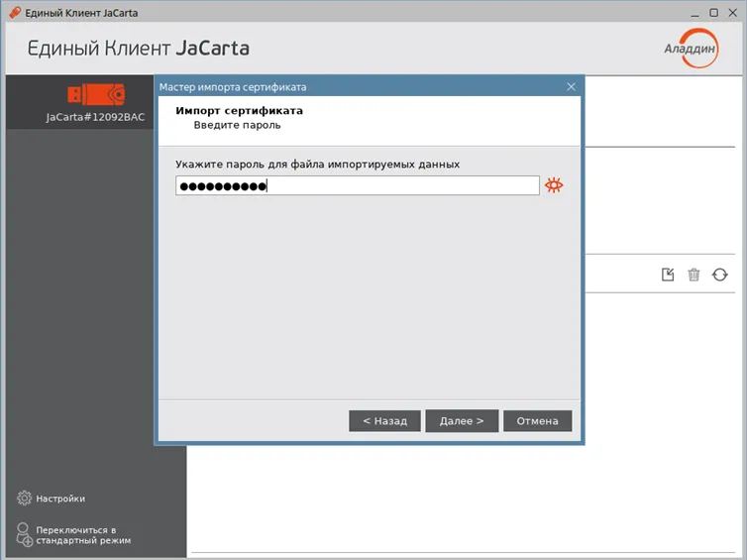The width and height of the screenshot is (747, 560).
Task: Click the 'Мастер импорта сертификата' dialog title
Action: tap(233, 87)
